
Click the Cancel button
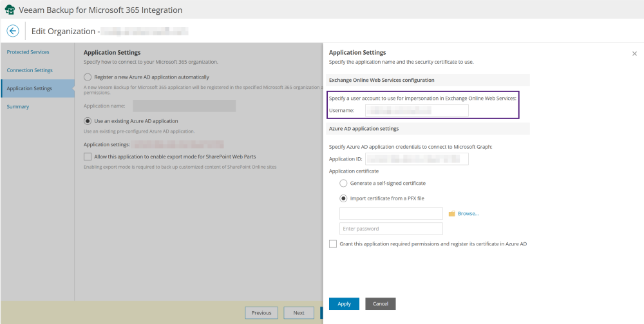(x=381, y=303)
